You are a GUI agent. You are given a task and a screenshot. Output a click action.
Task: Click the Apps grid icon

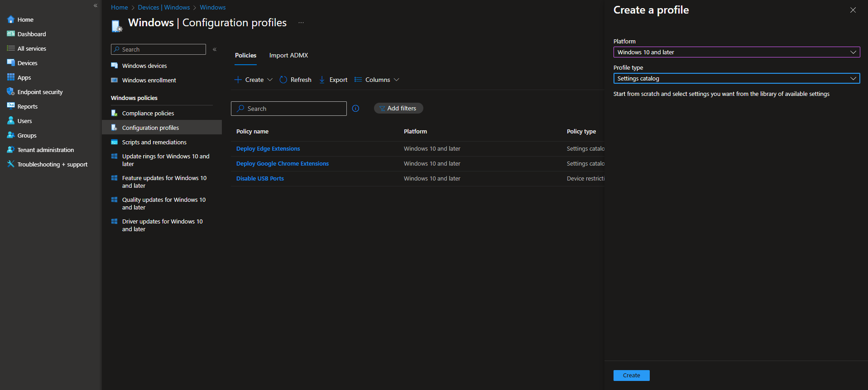11,77
